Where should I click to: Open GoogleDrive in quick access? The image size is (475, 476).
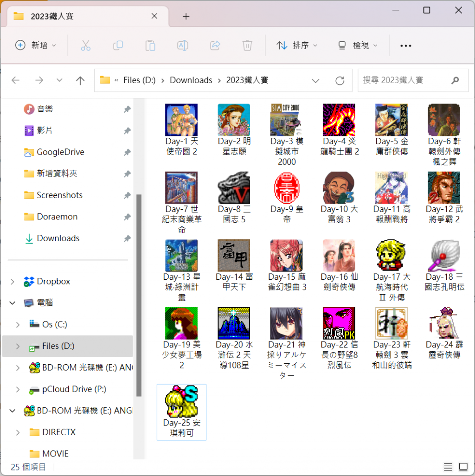pos(60,152)
